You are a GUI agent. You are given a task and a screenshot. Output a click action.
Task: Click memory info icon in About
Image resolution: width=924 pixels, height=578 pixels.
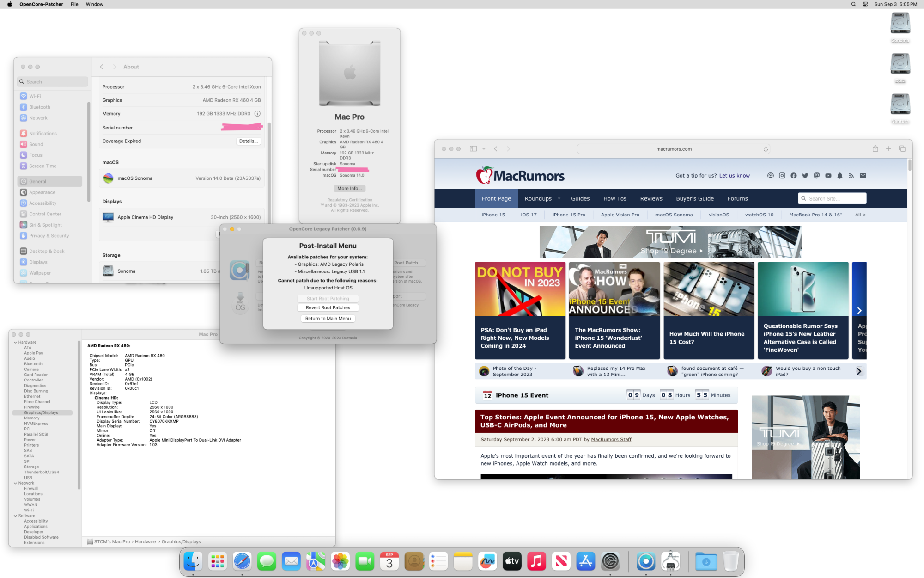(257, 114)
